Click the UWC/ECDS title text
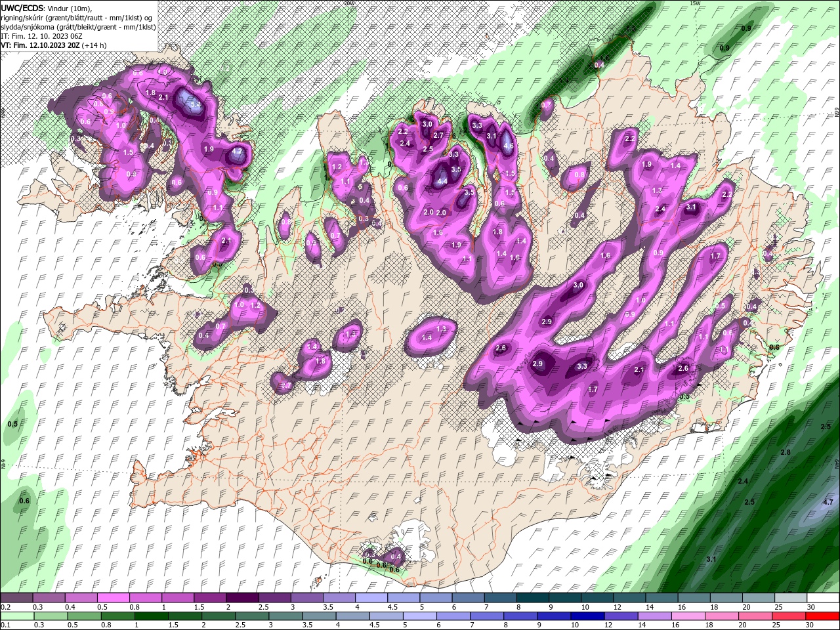Viewport: 840px width, 630px height. [x=22, y=8]
